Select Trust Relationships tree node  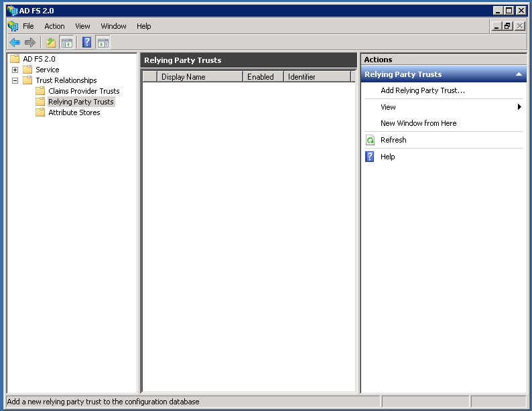tap(66, 80)
